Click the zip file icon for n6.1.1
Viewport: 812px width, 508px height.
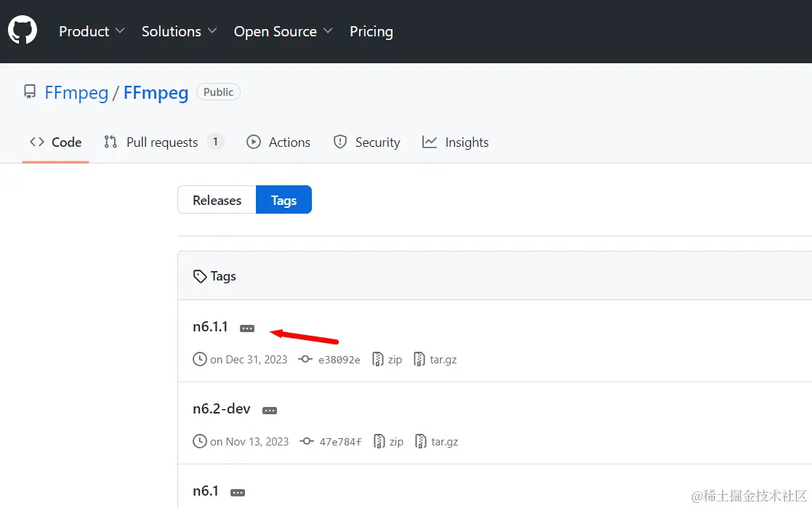tap(378, 359)
